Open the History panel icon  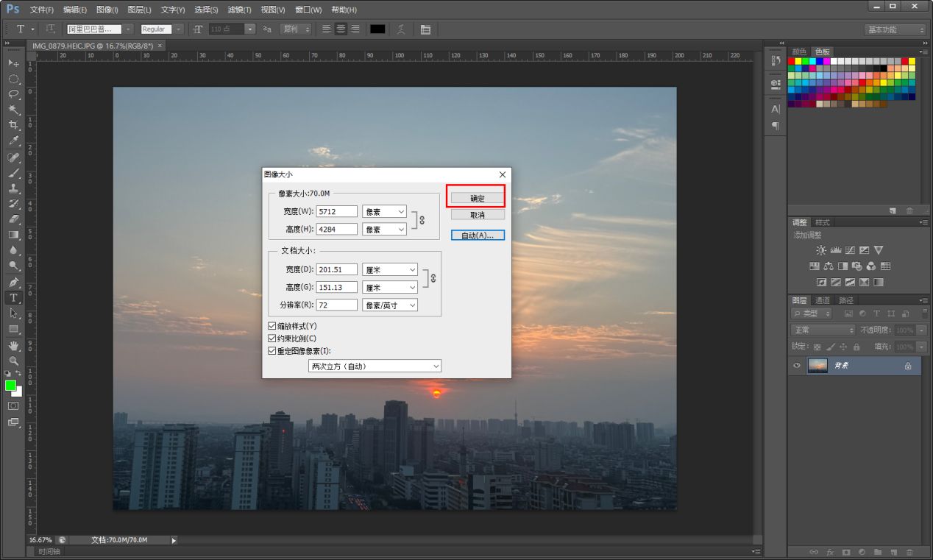coord(776,60)
